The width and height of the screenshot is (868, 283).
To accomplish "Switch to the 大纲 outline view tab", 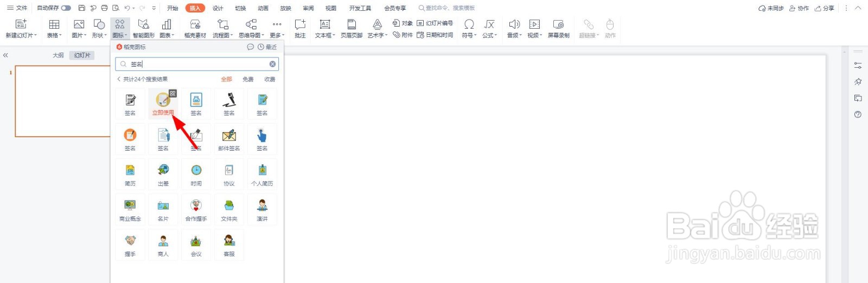I will [x=58, y=55].
